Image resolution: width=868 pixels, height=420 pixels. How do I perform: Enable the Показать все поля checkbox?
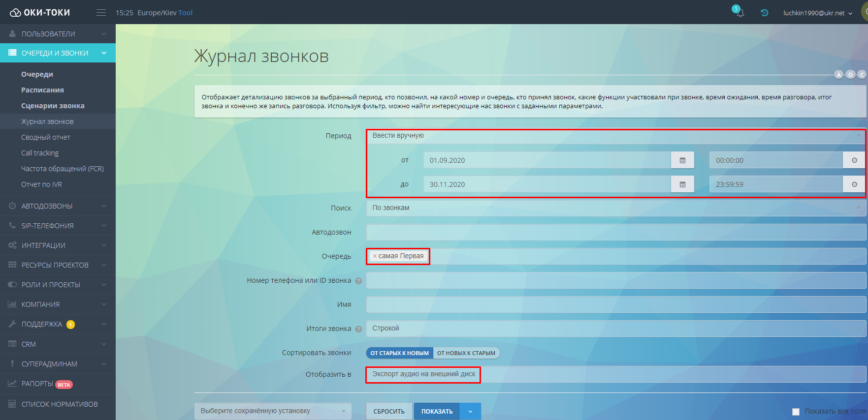click(x=796, y=412)
